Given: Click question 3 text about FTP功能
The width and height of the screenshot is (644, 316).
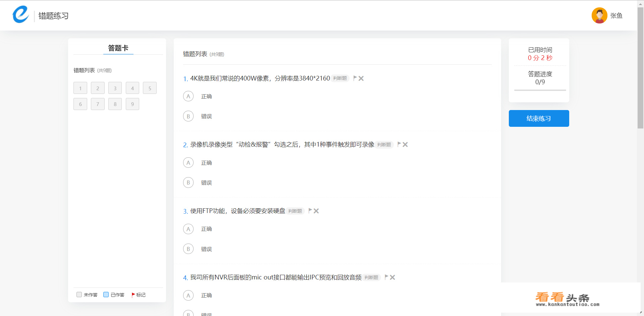Looking at the screenshot, I should [237, 211].
